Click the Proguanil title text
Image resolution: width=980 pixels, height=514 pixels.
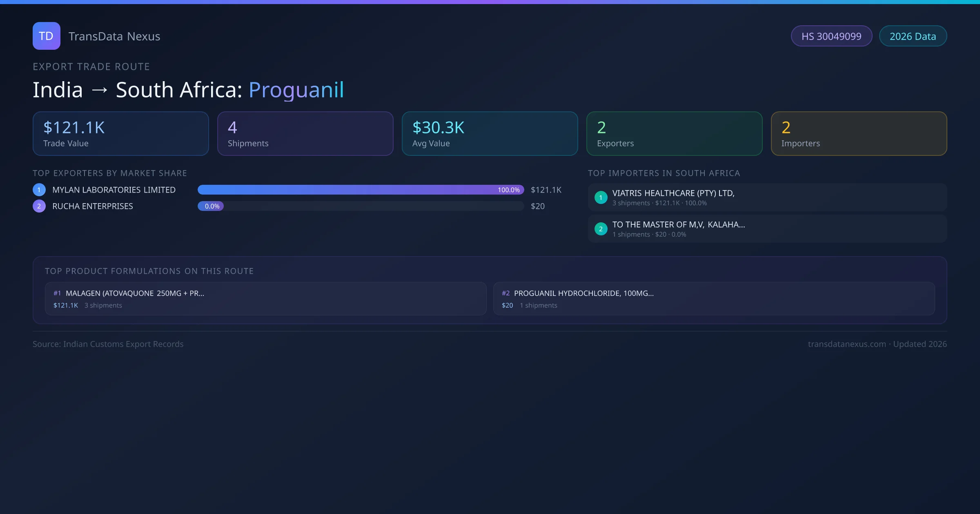point(296,90)
